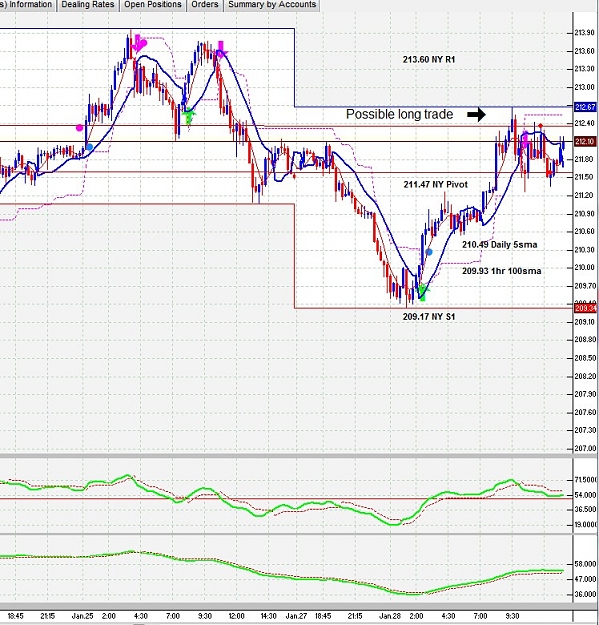The width and height of the screenshot is (599, 625).
Task: Click the 12:00 time axis label
Action: (x=236, y=616)
